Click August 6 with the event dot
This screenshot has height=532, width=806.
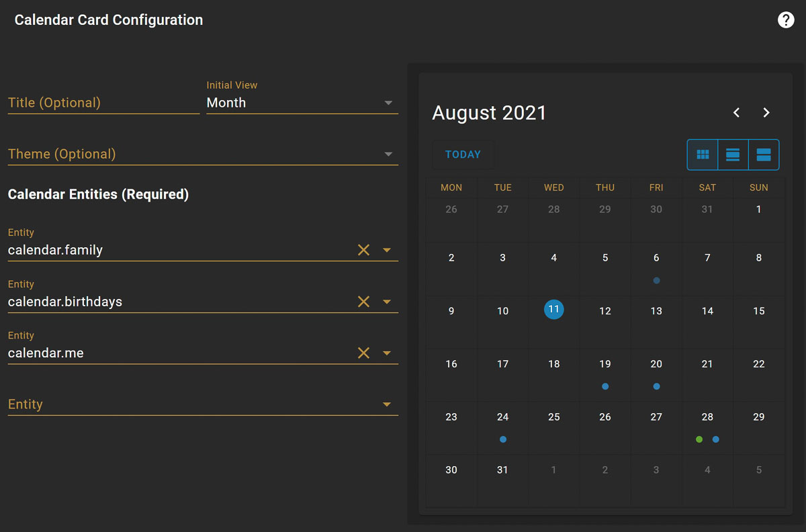[x=656, y=265]
